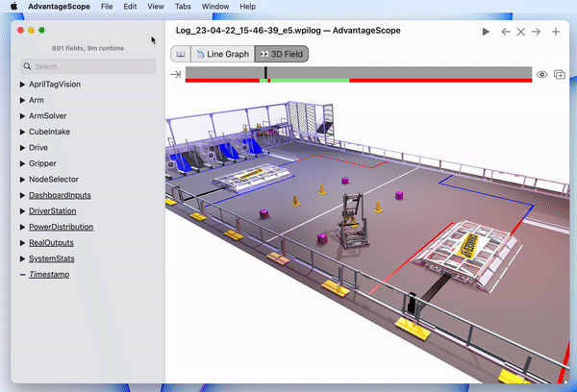
Task: Open the Edit menu
Action: point(130,7)
